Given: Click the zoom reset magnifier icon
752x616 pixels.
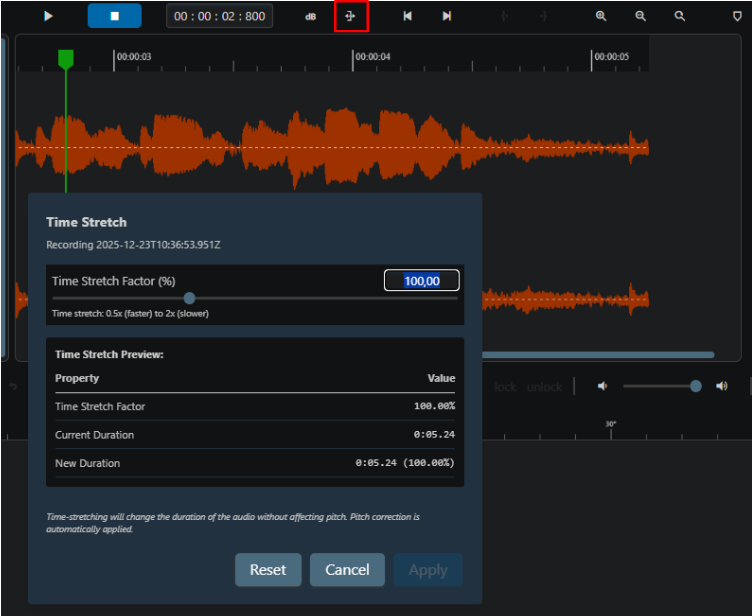Looking at the screenshot, I should tap(680, 16).
